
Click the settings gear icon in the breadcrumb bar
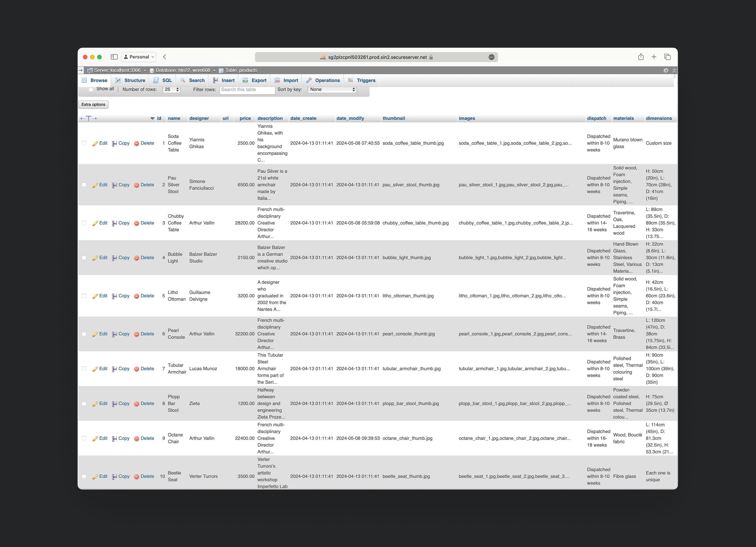666,70
